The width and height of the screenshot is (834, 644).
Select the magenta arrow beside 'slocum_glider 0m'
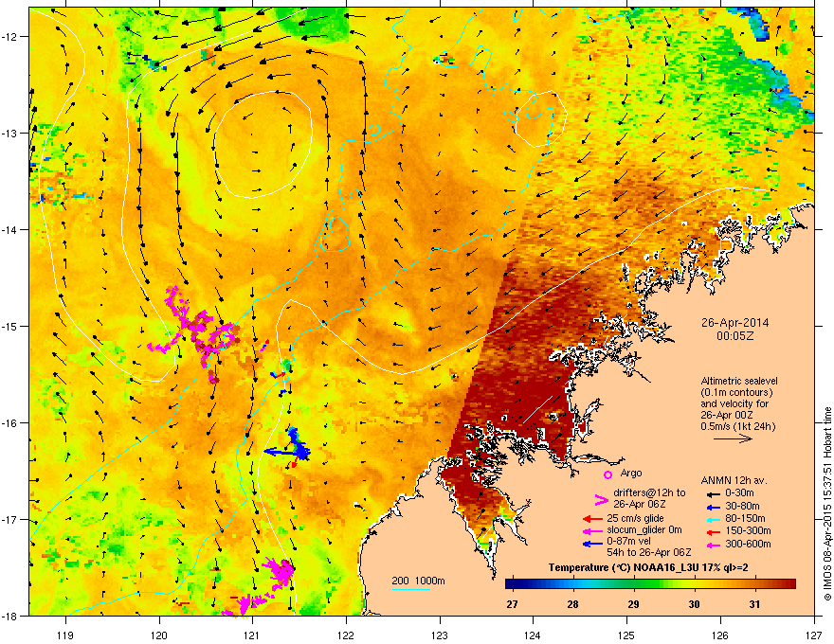[592, 530]
